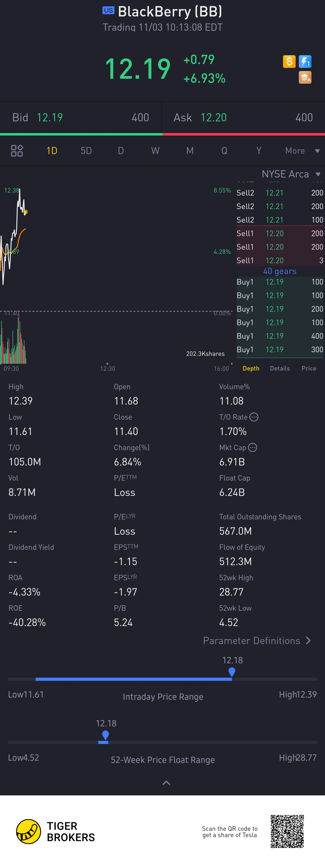
Task: Tap the 40 gears depth link
Action: [280, 271]
